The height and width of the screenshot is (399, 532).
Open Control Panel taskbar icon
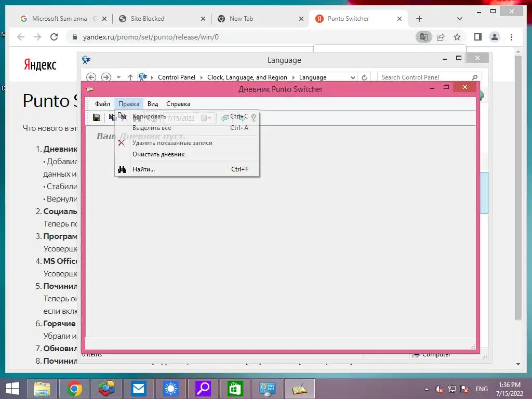click(x=268, y=389)
